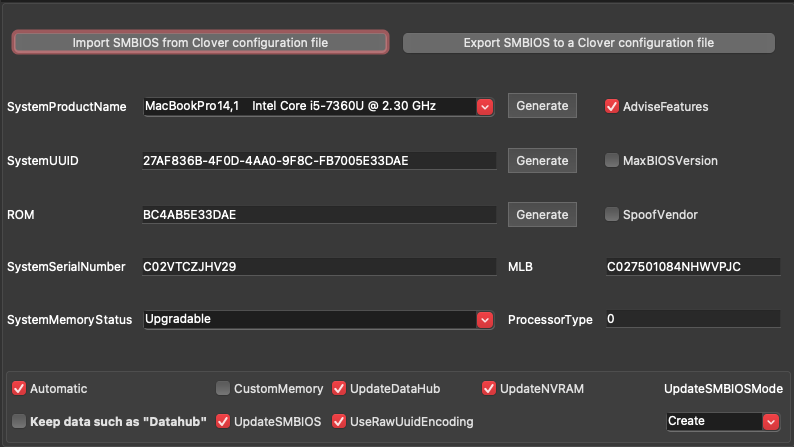Viewport: 794px width, 447px height.
Task: Click the SystemSerialNumber field
Action: click(x=319, y=266)
